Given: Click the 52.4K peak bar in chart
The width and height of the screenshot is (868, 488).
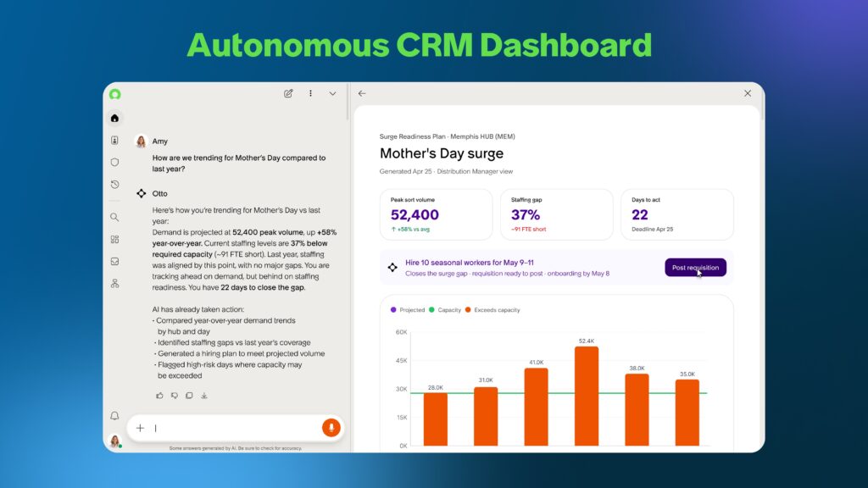Looking at the screenshot, I should (x=587, y=396).
